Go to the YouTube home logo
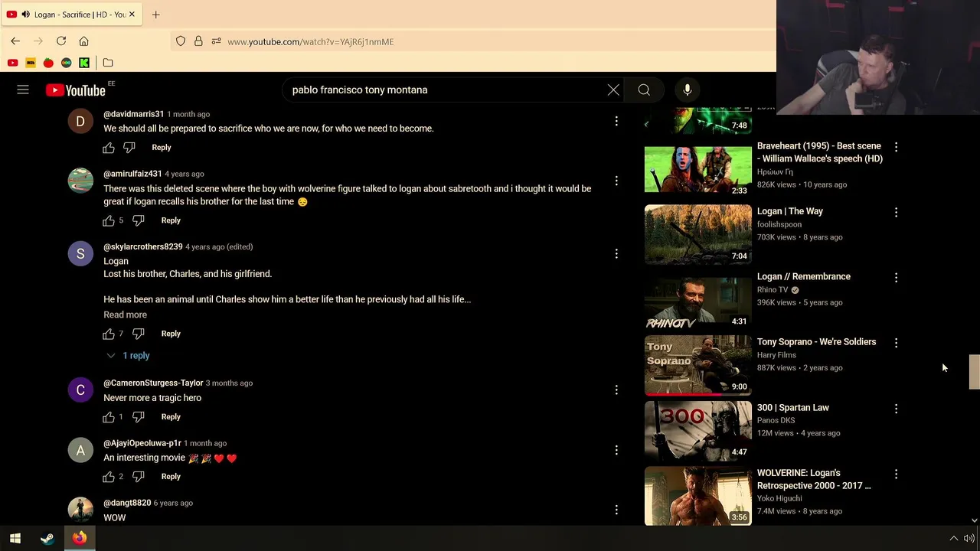Image resolution: width=980 pixels, height=551 pixels. pyautogui.click(x=75, y=90)
